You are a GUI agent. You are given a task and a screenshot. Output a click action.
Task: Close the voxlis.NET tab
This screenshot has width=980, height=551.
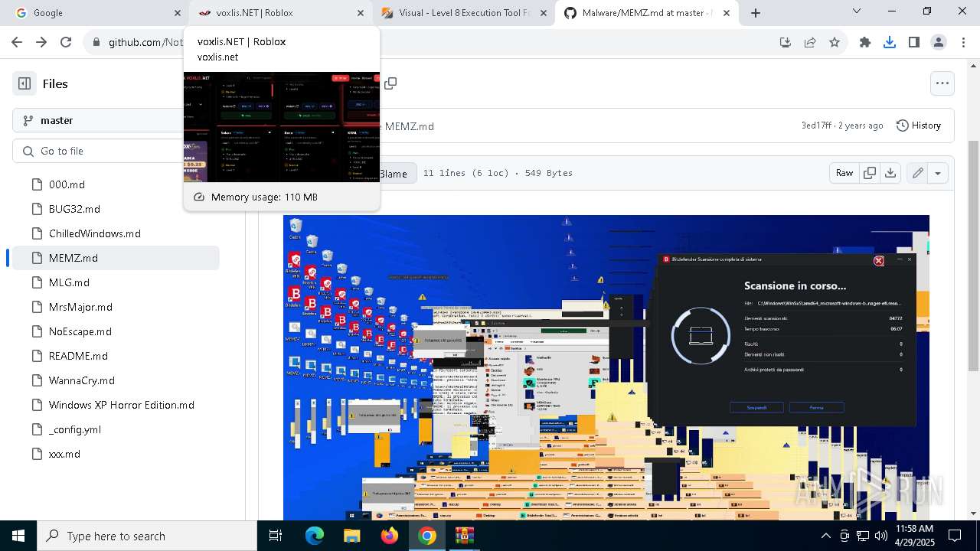click(361, 13)
